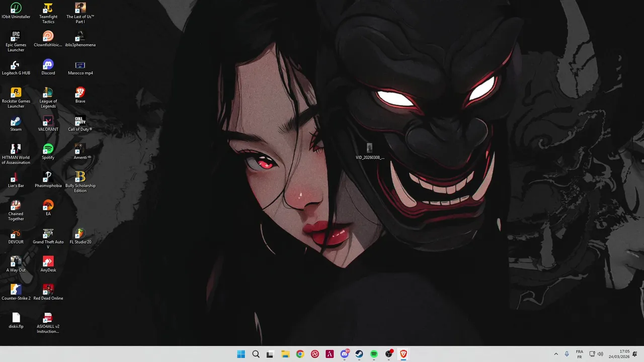Screen dimensions: 644x362
Task: Select the diskii.flp project file
Action: (16, 321)
